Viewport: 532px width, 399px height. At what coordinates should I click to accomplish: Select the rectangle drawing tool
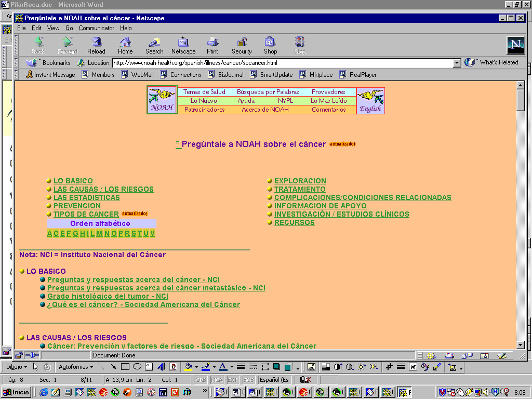point(125,367)
